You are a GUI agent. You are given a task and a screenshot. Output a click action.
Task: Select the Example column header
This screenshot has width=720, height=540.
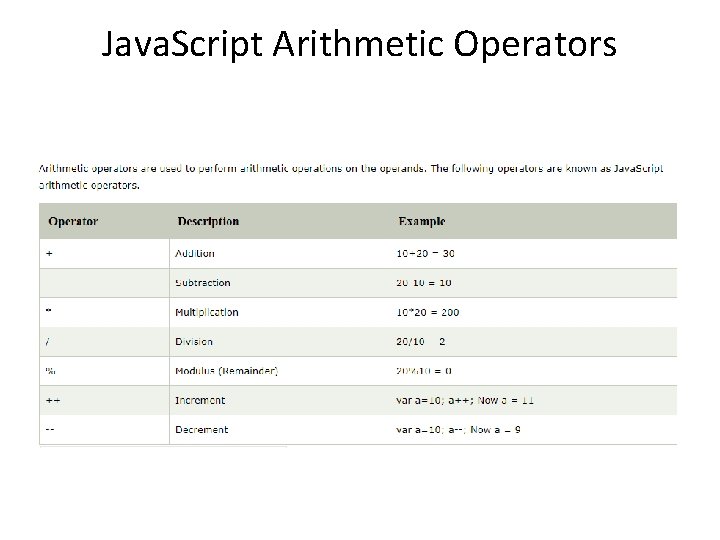coord(422,221)
